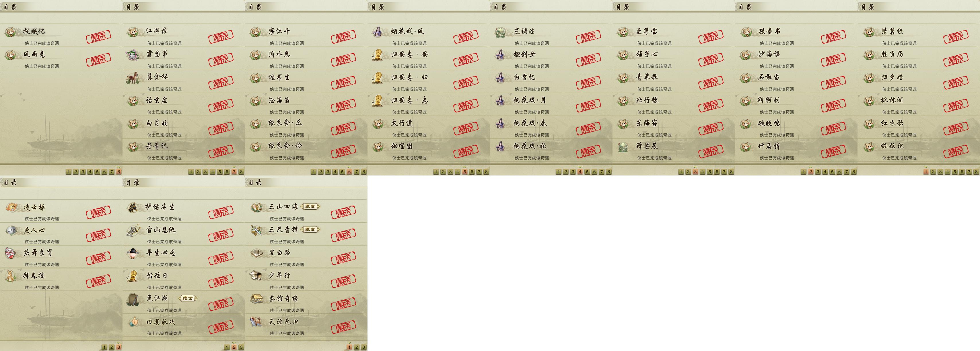Click the dog icon beside 天涯无归
The image size is (980, 351).
[x=256, y=322]
